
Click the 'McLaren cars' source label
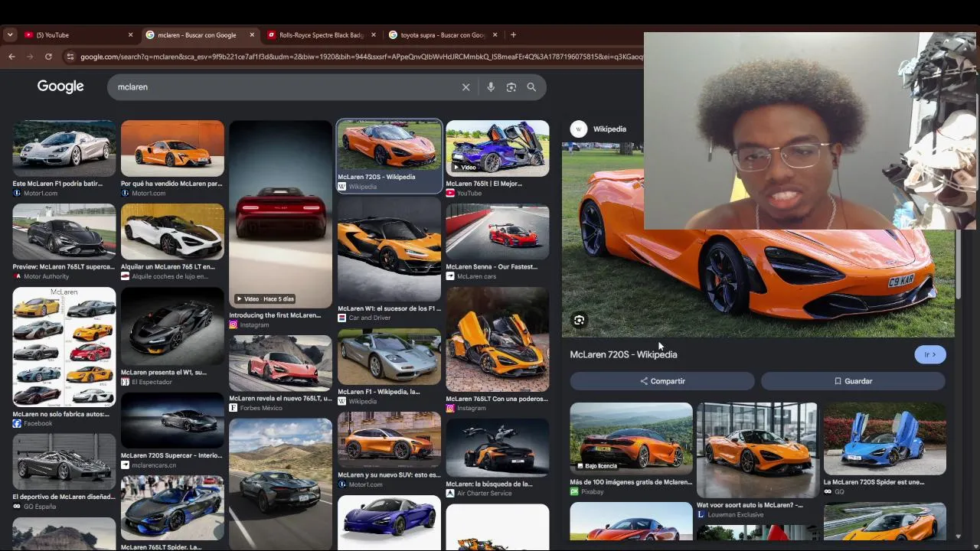click(x=476, y=276)
